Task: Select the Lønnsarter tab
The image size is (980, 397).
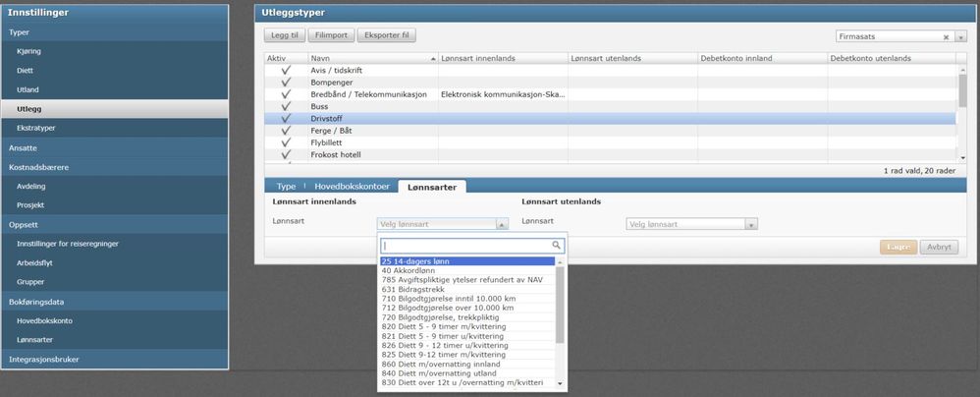Action: click(x=432, y=187)
